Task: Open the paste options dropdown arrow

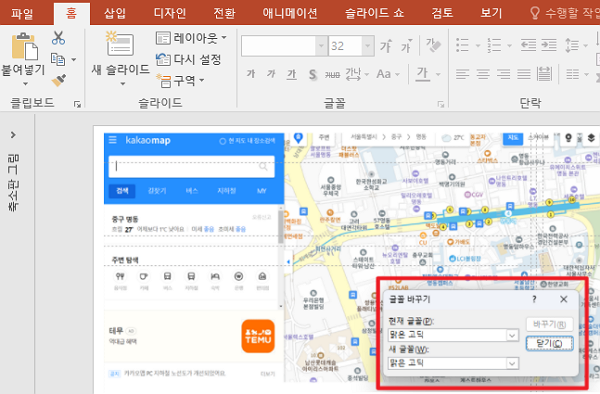Action: tap(25, 83)
